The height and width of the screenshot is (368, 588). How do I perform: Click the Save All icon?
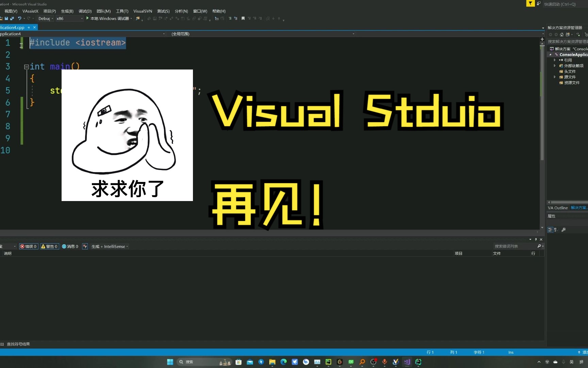point(12,18)
